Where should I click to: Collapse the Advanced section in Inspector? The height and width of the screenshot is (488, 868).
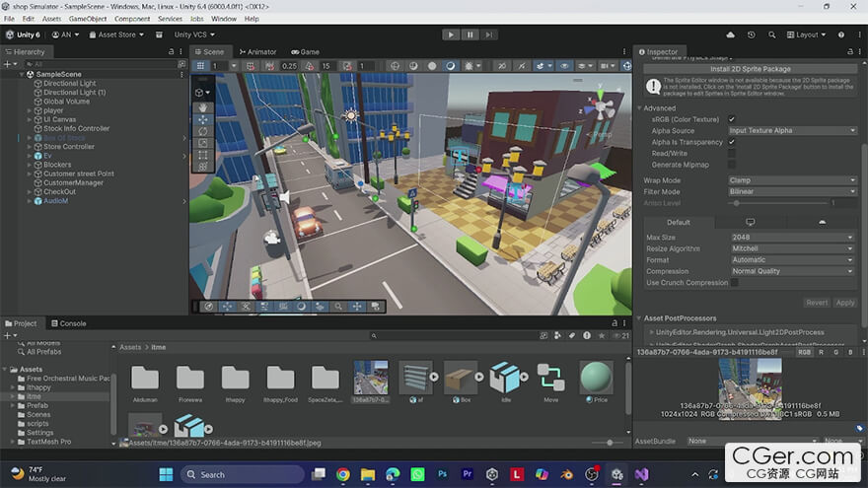click(639, 108)
